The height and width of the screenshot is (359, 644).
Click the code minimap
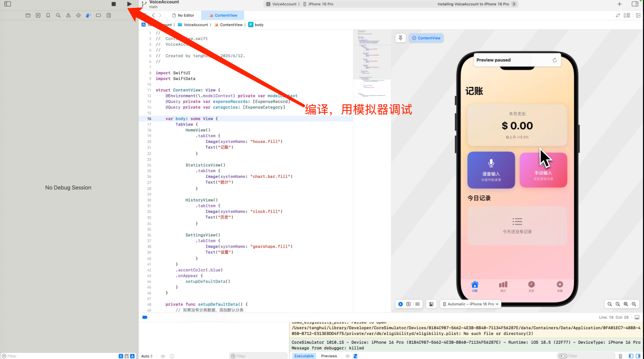pyautogui.click(x=371, y=63)
